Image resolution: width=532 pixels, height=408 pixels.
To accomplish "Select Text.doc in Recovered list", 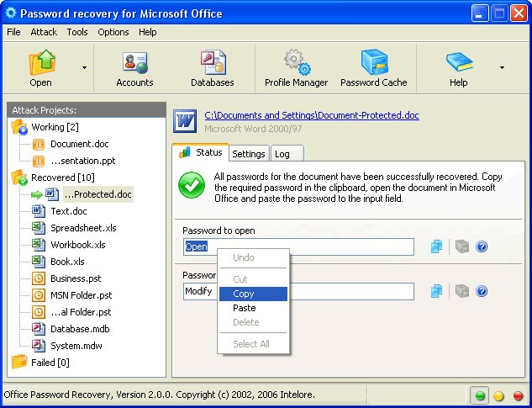I will tap(69, 211).
